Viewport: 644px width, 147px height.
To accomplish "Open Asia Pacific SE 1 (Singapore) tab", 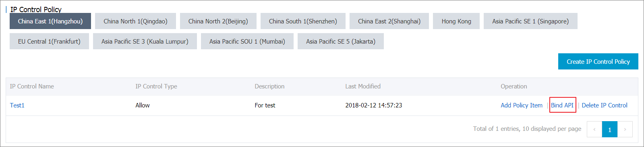I will tap(530, 21).
